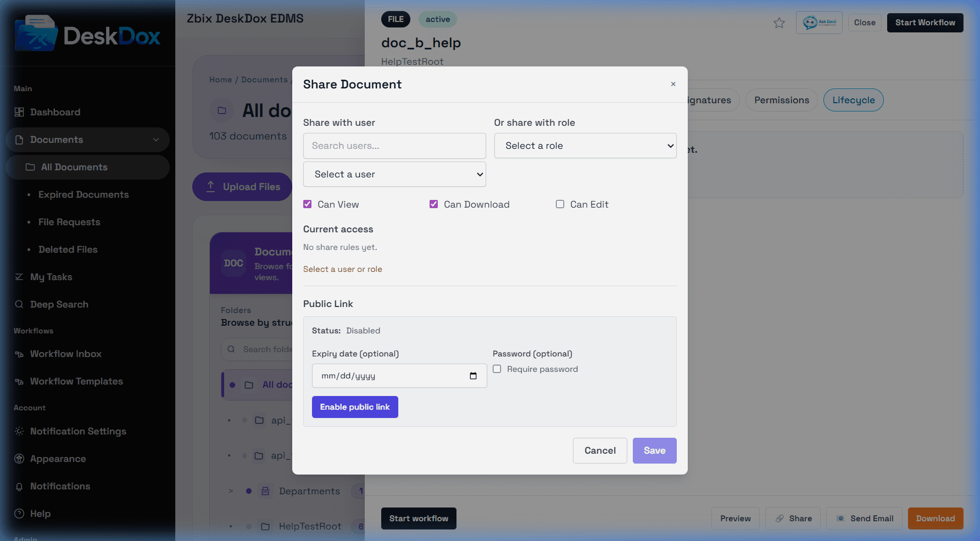The width and height of the screenshot is (980, 541).
Task: Click the active status badge
Action: (438, 19)
